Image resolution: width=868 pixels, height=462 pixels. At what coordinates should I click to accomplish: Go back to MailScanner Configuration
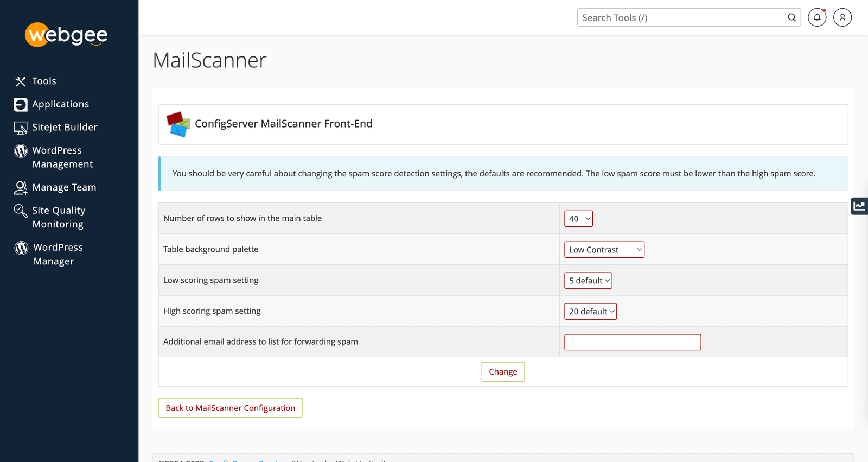231,408
